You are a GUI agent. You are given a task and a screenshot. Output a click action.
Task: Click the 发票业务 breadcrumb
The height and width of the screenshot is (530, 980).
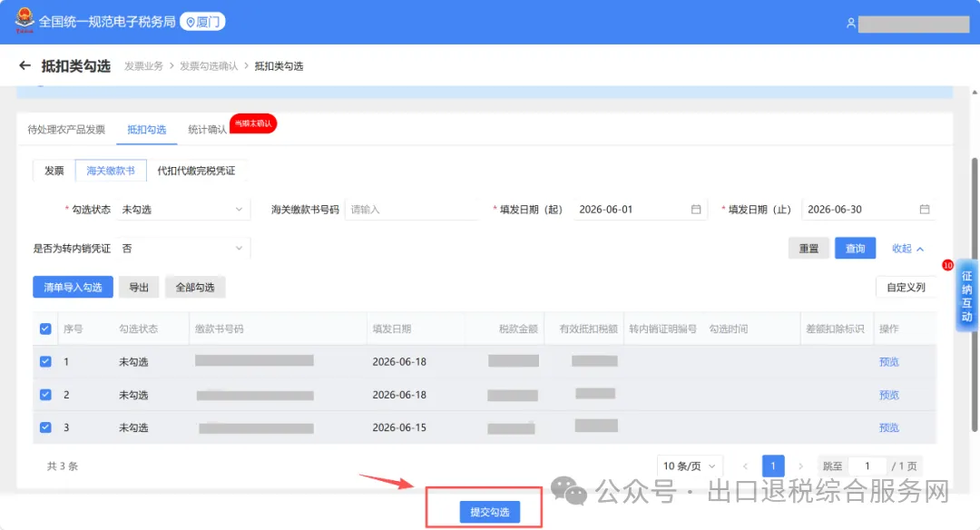click(143, 65)
